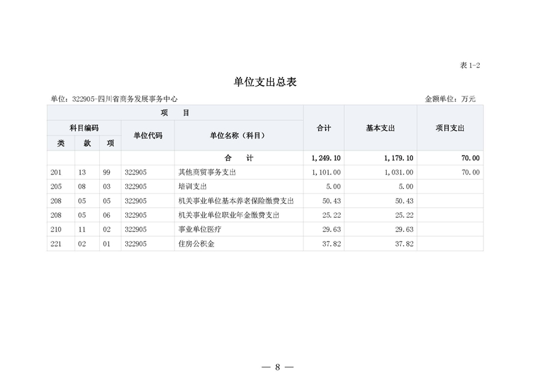Select the 合计 column header
Viewport: 555px width, 392px height.
pyautogui.click(x=324, y=128)
